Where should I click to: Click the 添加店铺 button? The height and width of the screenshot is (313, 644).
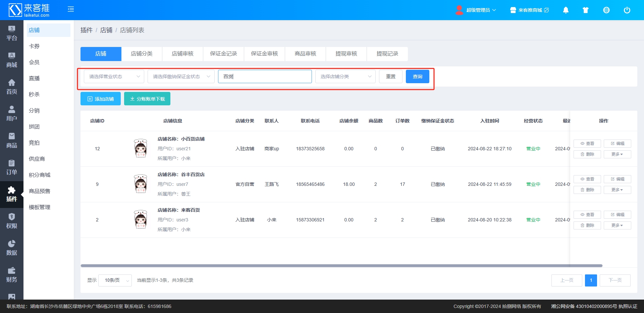(x=101, y=99)
